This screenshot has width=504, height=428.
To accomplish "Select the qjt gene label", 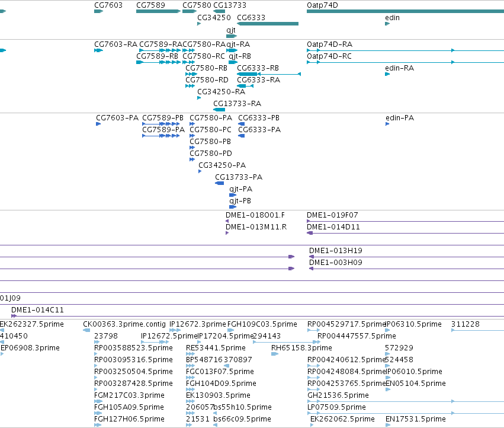I will coord(231,30).
